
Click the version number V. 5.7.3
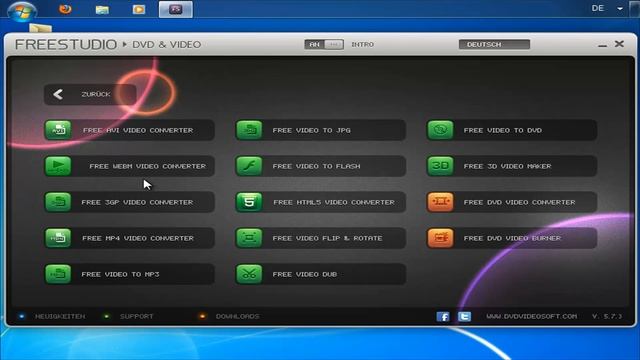607,316
